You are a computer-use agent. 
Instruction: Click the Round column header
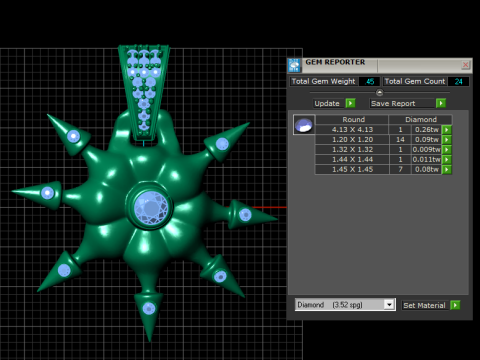coord(352,119)
